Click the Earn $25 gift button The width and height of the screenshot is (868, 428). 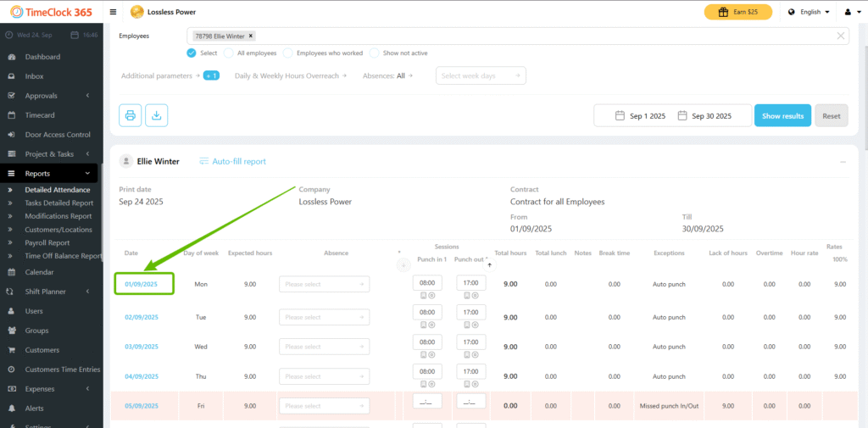737,12
